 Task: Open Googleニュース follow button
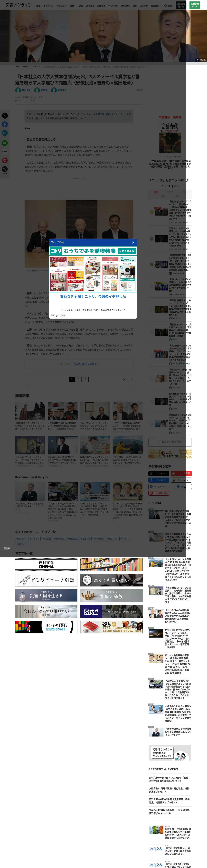[159, 487]
